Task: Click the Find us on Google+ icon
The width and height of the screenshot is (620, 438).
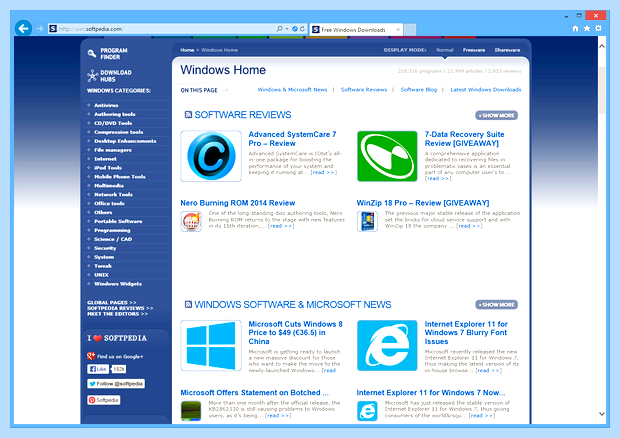Action: pos(91,356)
